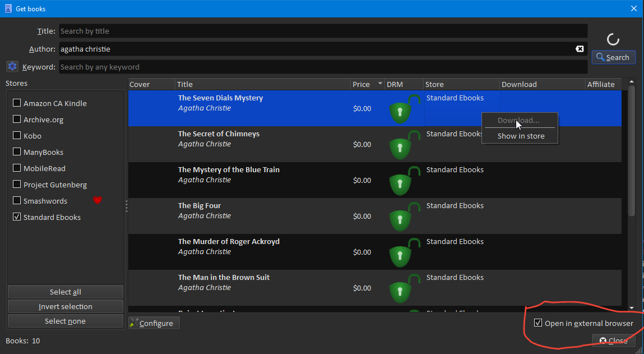Choose Download... from the context menu

tap(520, 121)
